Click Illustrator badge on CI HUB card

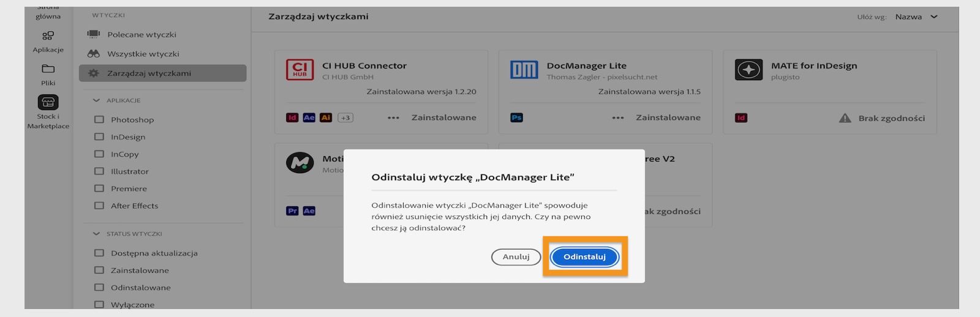pos(326,117)
